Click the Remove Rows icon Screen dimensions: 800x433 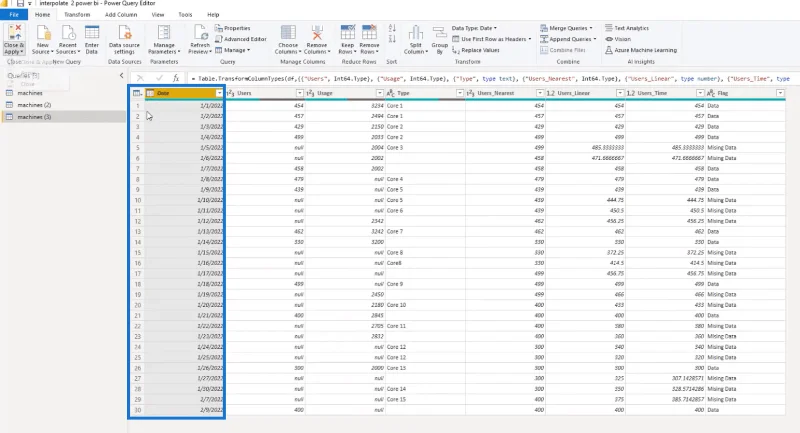(x=369, y=33)
